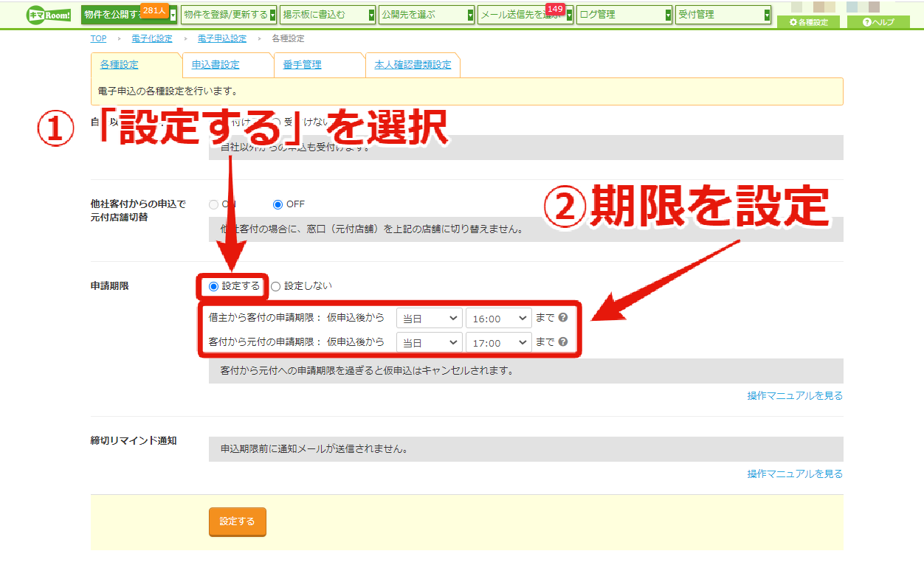Screen dimensions: 924x579
Task: Open 各種設定 gear button in header
Action: tap(808, 22)
